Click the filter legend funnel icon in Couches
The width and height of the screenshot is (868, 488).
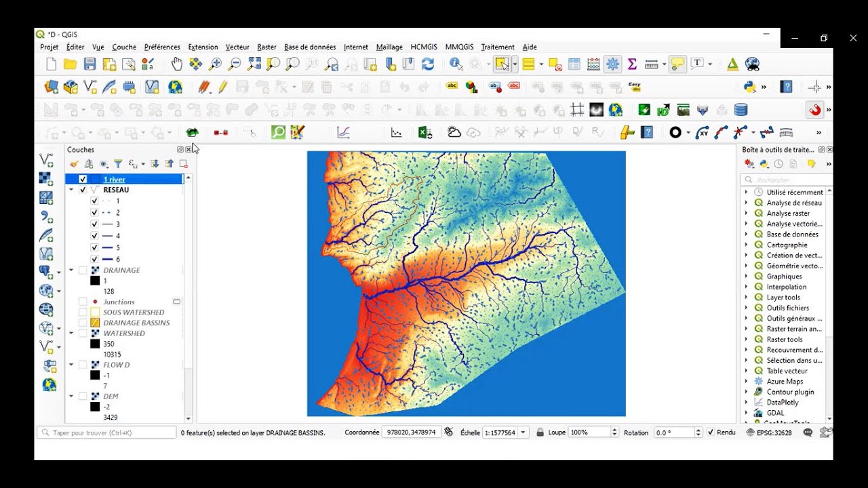(118, 164)
